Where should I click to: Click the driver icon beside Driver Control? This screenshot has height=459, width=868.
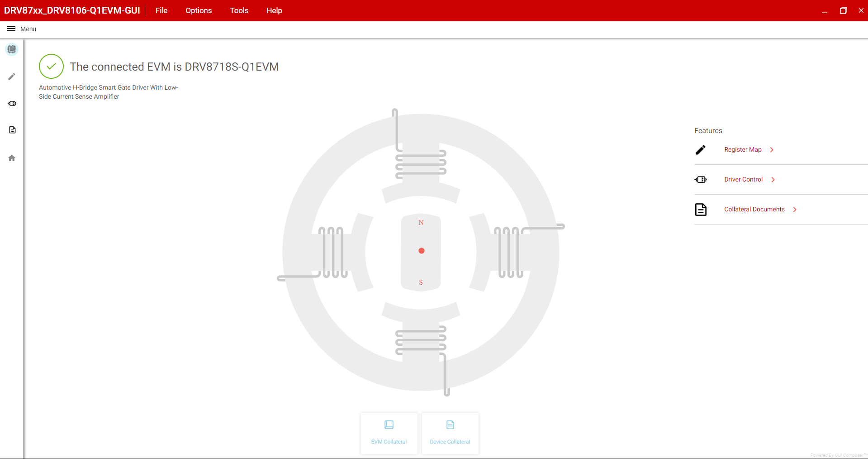pos(701,180)
